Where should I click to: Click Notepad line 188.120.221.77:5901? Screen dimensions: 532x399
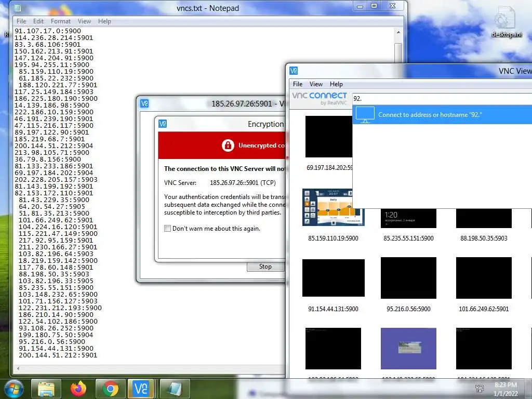coord(58,85)
